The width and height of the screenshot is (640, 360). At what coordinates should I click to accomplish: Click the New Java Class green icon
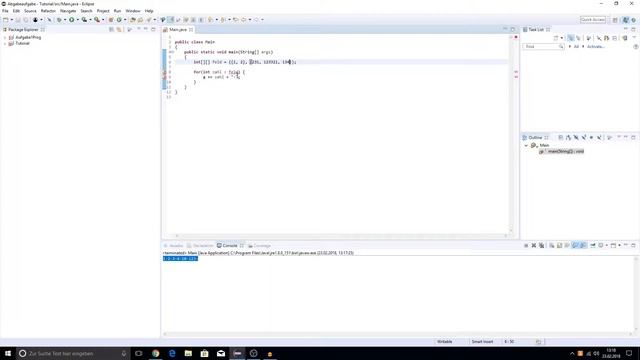[119, 20]
